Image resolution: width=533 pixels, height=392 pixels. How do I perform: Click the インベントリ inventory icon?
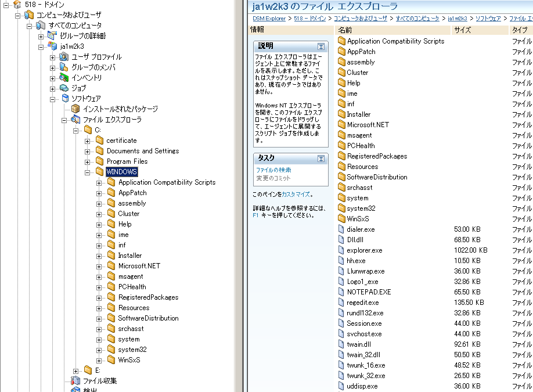coord(64,77)
